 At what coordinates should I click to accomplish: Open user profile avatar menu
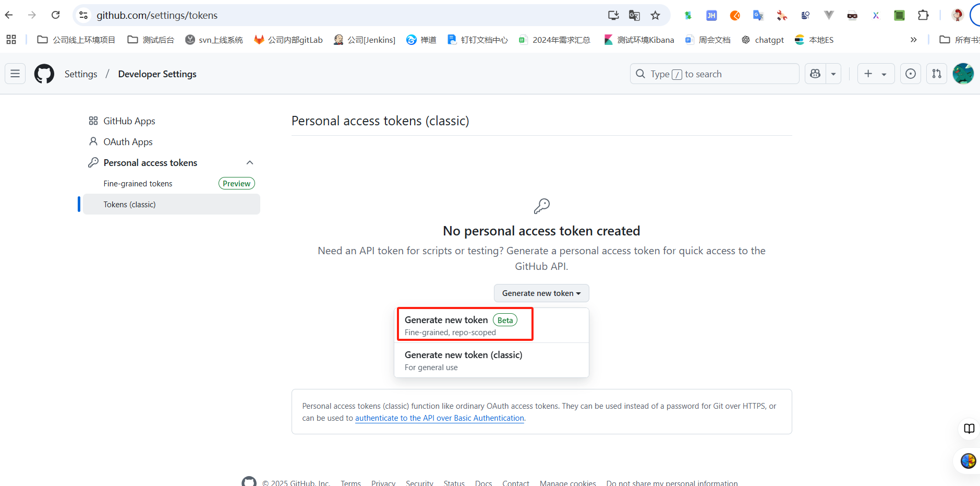[x=963, y=74]
